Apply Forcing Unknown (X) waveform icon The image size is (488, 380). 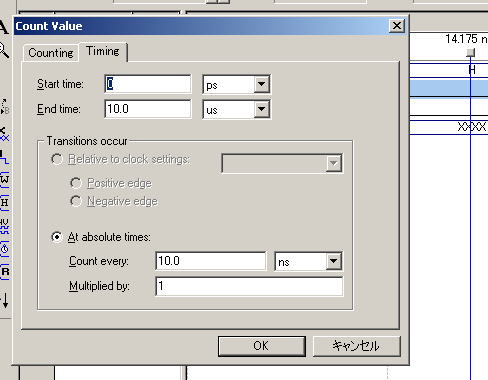[4, 134]
